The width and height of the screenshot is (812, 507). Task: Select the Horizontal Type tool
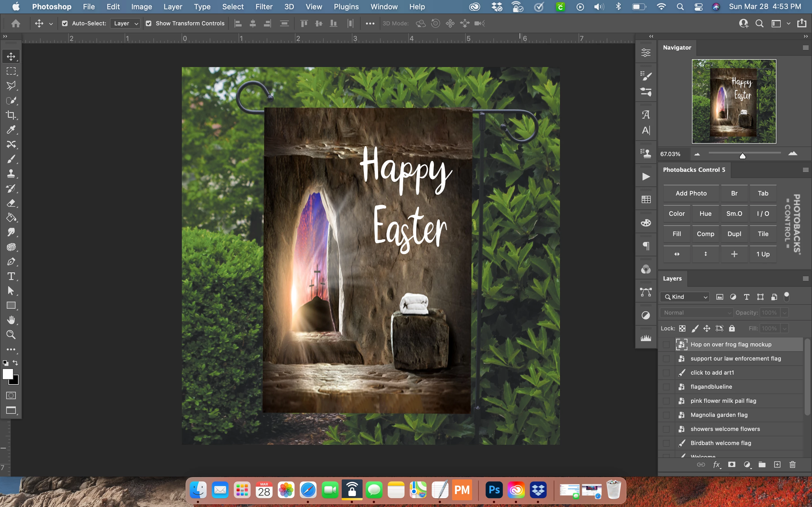[x=11, y=276]
